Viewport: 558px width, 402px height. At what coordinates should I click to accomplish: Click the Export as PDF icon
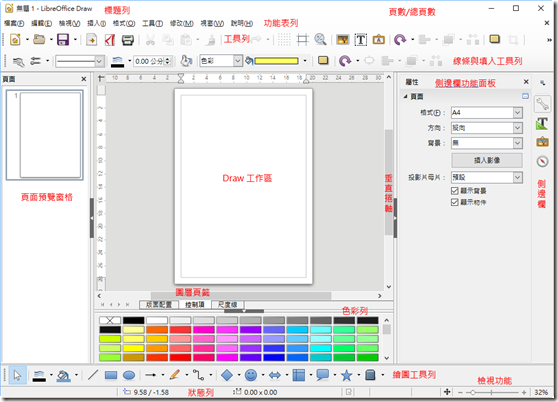pyautogui.click(x=110, y=39)
